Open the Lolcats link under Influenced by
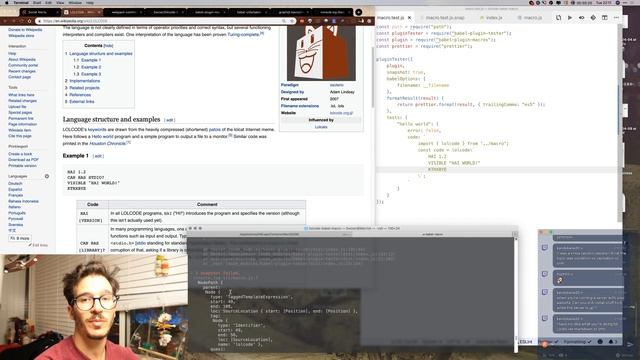 (x=321, y=127)
